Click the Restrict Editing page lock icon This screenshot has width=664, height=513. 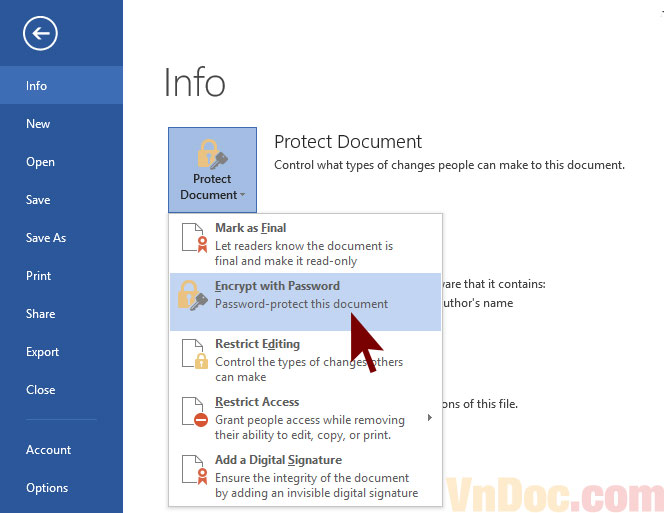tap(195, 354)
